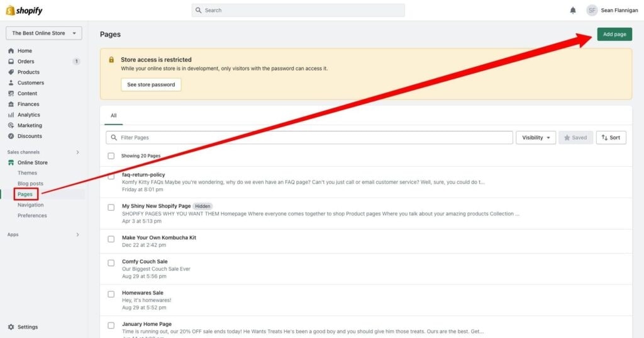Click the magnifier in Filter Pages

114,137
